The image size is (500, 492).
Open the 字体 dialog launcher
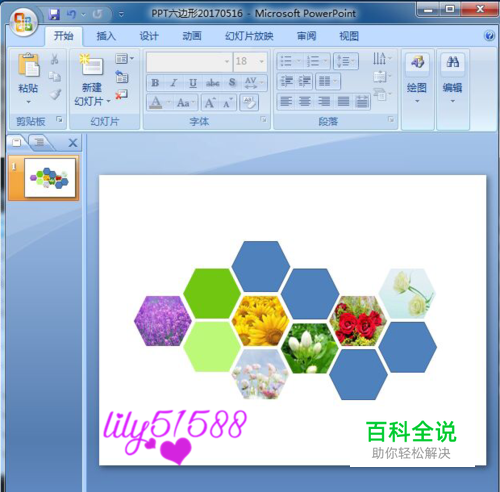pos(263,119)
